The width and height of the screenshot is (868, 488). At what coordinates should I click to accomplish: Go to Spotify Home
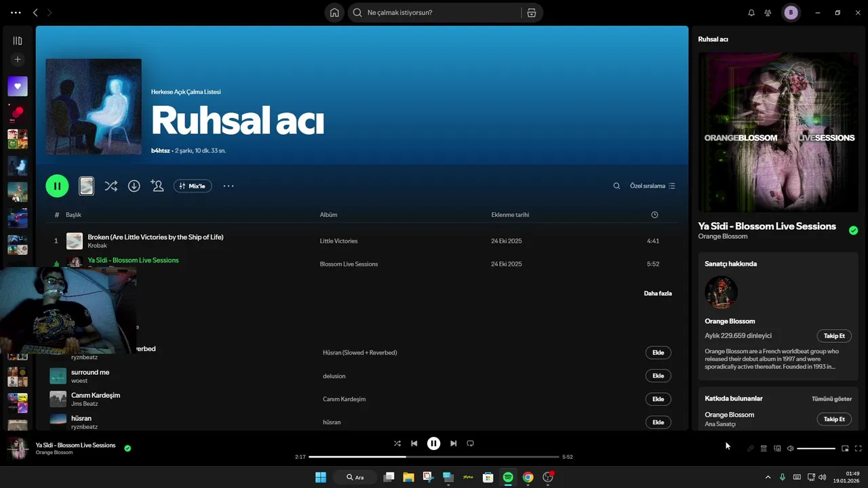(334, 12)
